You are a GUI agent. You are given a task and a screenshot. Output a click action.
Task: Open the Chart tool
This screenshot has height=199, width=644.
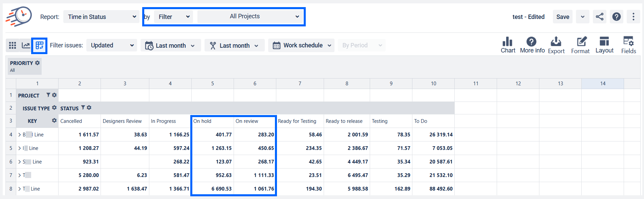click(x=508, y=45)
